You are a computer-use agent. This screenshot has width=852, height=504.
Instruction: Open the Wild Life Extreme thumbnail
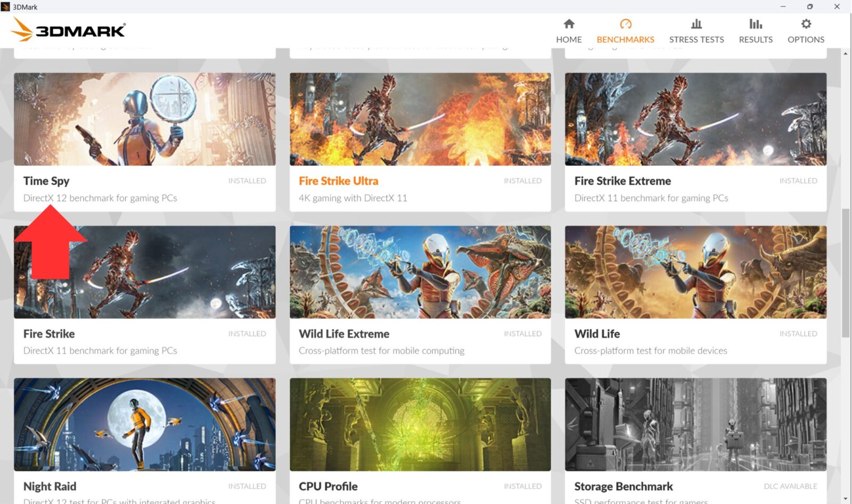[x=420, y=272]
